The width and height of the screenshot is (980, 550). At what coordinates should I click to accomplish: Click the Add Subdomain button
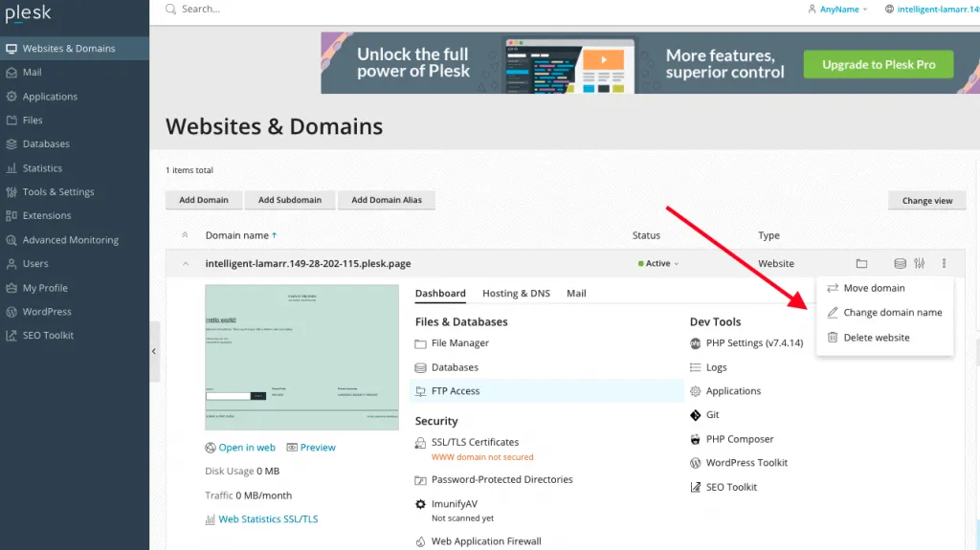click(290, 200)
